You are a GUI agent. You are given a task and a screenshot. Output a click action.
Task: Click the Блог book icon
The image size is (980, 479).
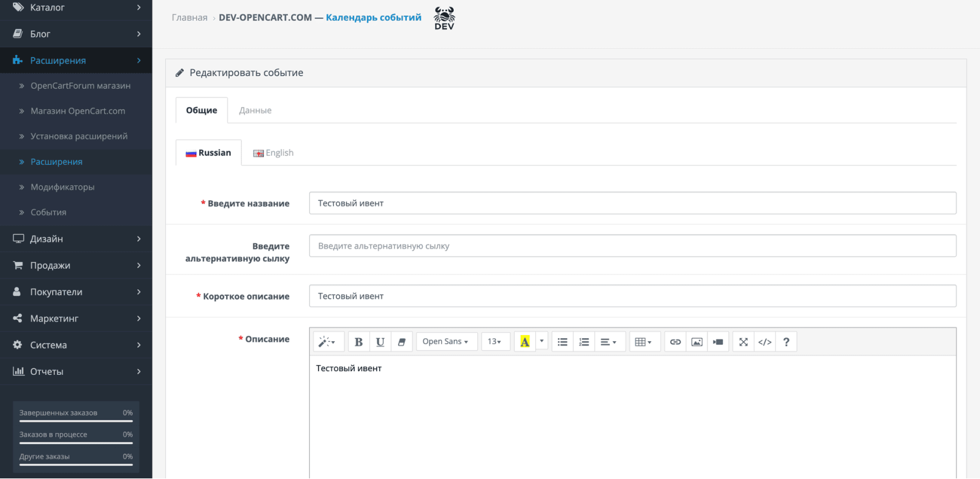click(x=18, y=34)
